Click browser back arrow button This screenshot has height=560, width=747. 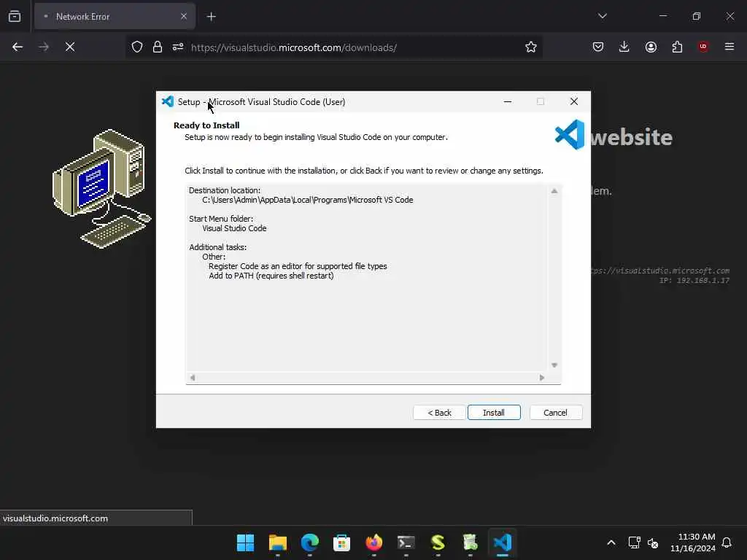click(18, 47)
